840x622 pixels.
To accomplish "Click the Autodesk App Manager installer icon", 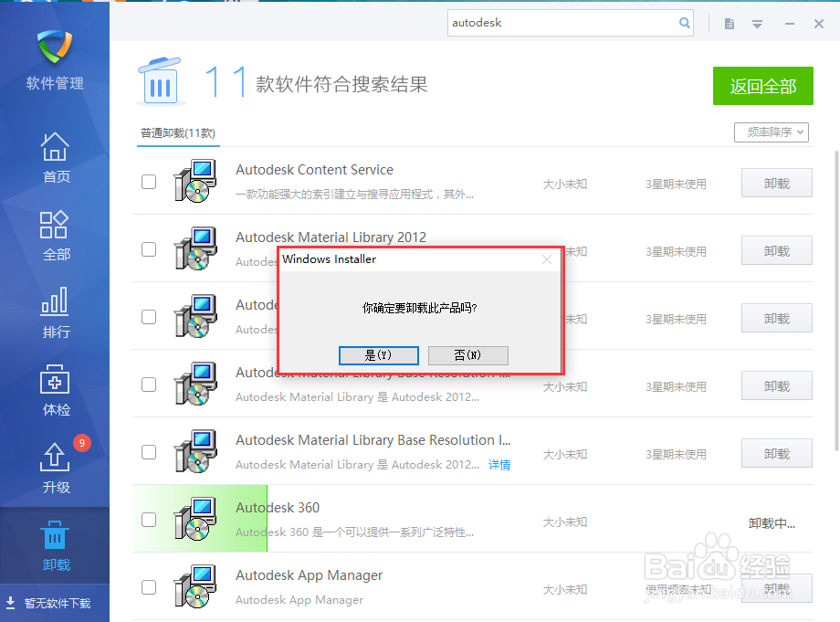I will (x=195, y=586).
